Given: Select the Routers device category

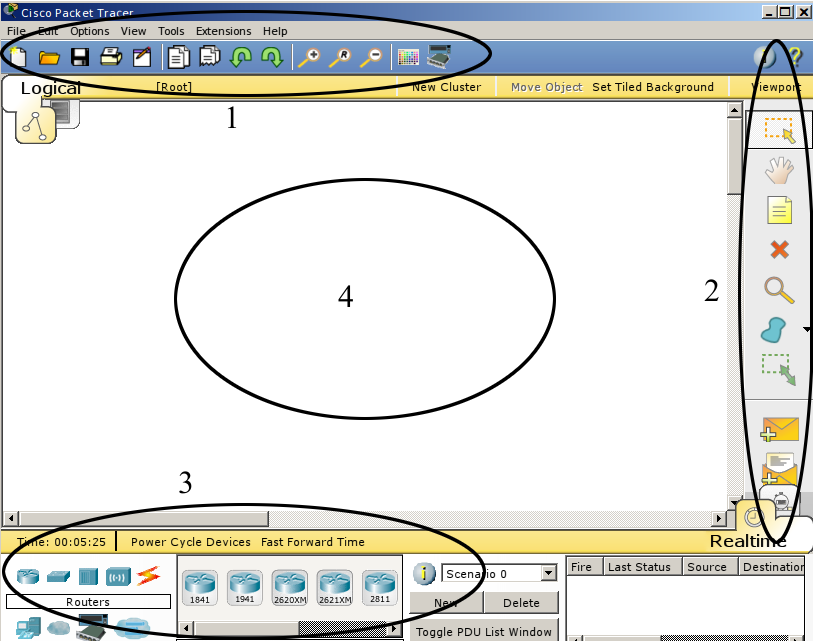Looking at the screenshot, I should [x=28, y=576].
